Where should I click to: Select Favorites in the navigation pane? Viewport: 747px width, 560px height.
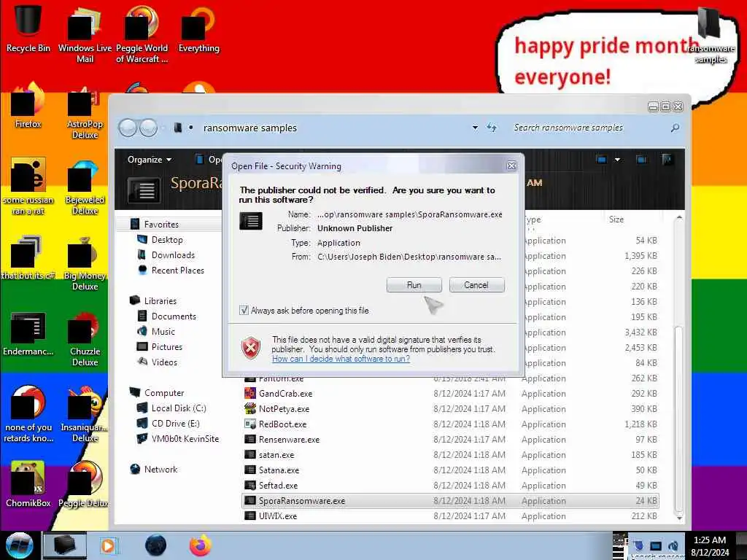(161, 225)
